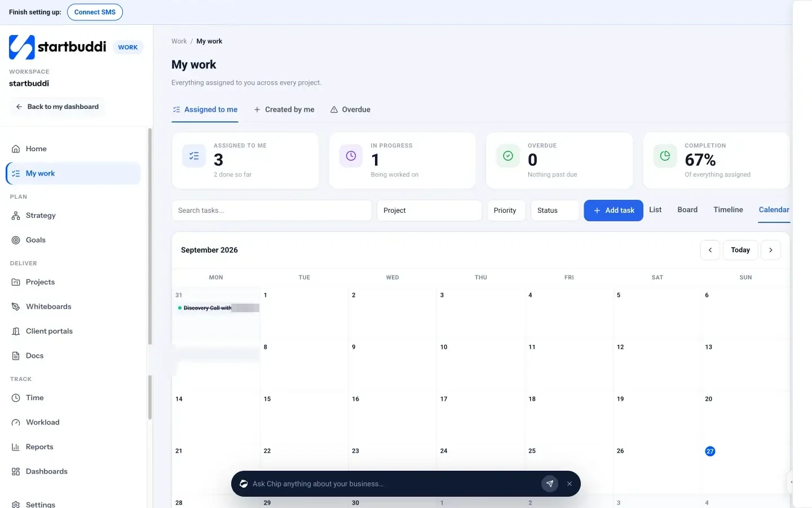This screenshot has width=812, height=508.
Task: Switch to List view
Action: point(655,209)
